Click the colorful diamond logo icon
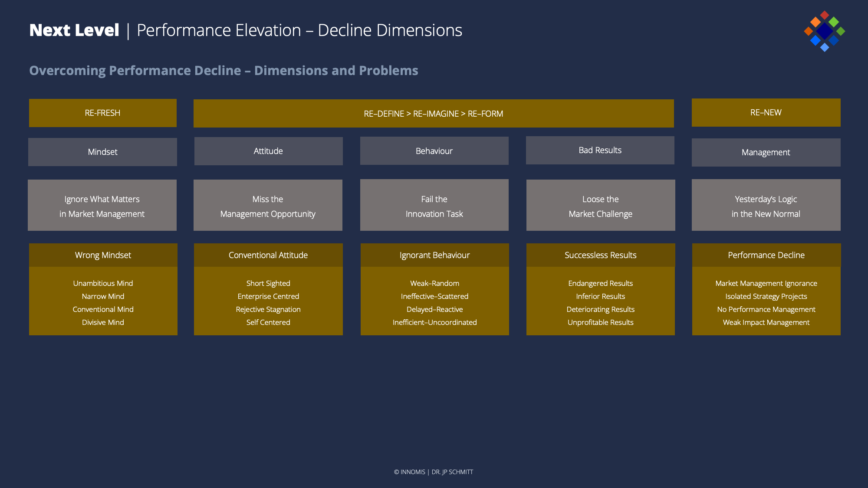 point(824,31)
